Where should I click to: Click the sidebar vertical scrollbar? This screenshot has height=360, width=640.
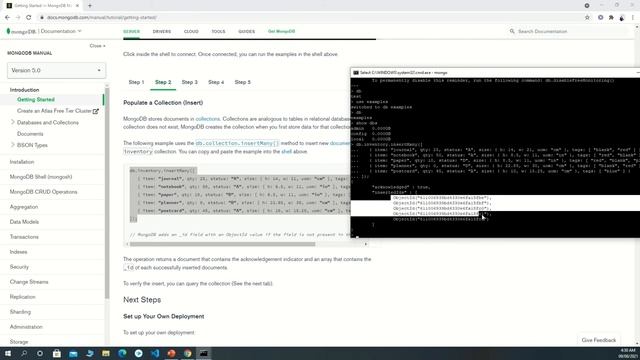[107, 192]
